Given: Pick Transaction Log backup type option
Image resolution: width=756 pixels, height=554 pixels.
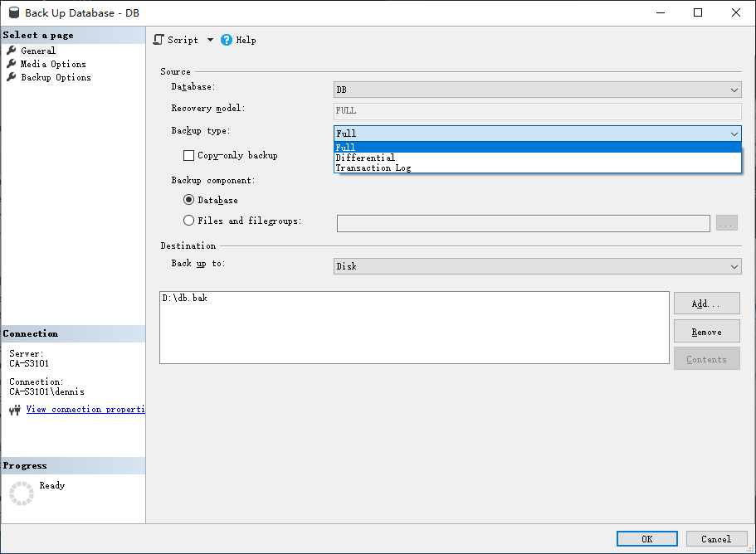Looking at the screenshot, I should tap(373, 168).
